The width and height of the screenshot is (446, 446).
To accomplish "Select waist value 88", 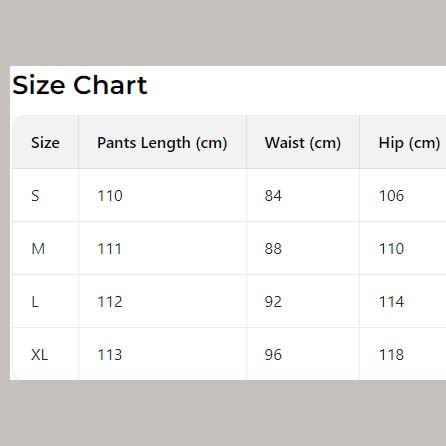I will click(273, 249).
